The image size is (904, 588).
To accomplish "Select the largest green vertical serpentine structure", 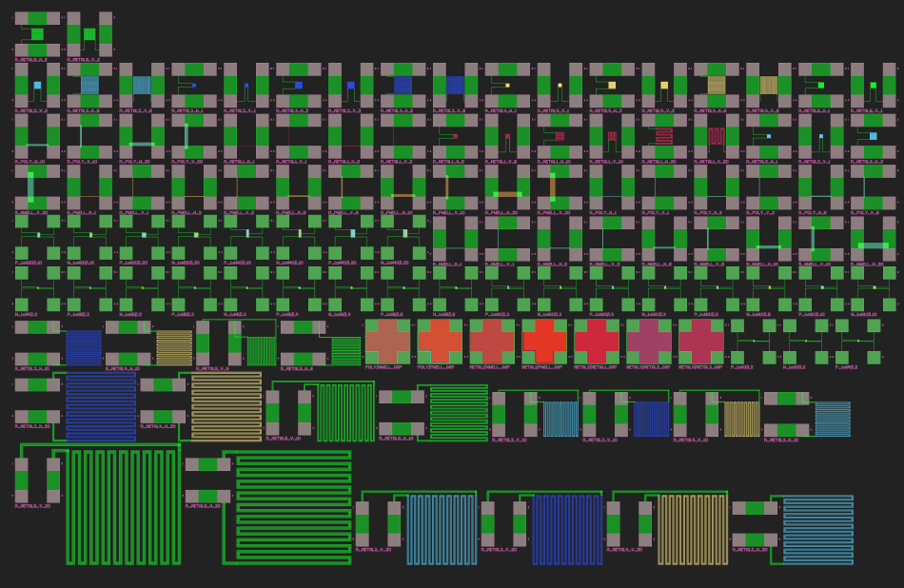I will [122, 505].
